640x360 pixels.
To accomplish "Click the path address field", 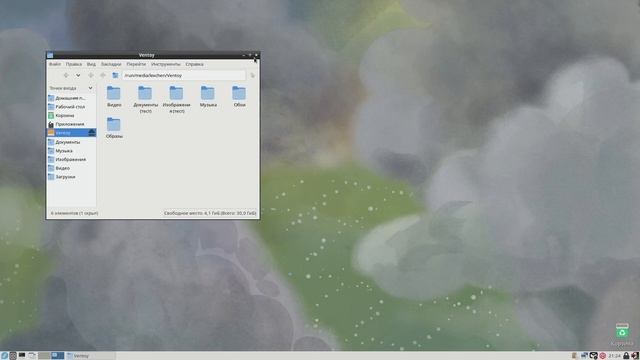I will 184,76.
